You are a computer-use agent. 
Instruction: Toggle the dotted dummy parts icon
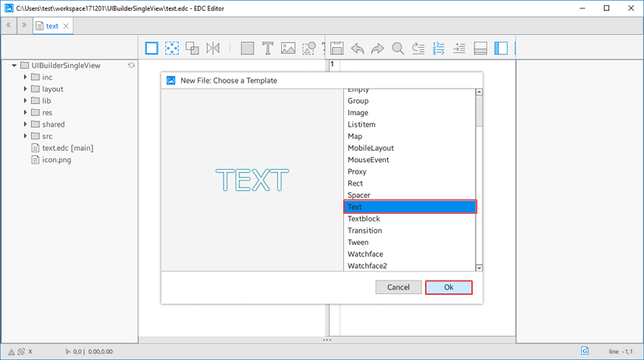point(172,49)
